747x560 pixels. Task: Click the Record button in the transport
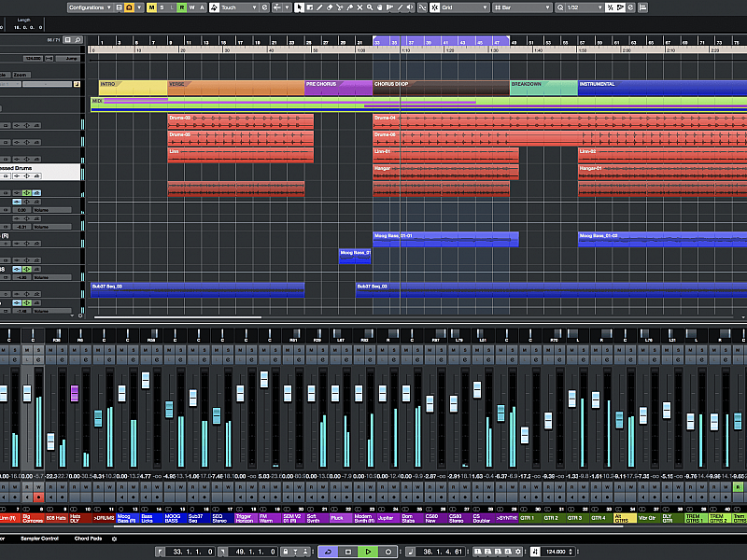point(388,552)
